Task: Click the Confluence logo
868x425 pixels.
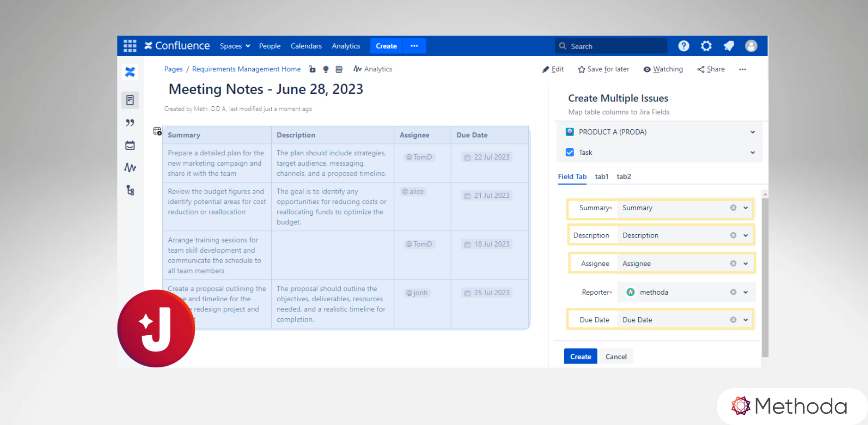Action: 177,46
